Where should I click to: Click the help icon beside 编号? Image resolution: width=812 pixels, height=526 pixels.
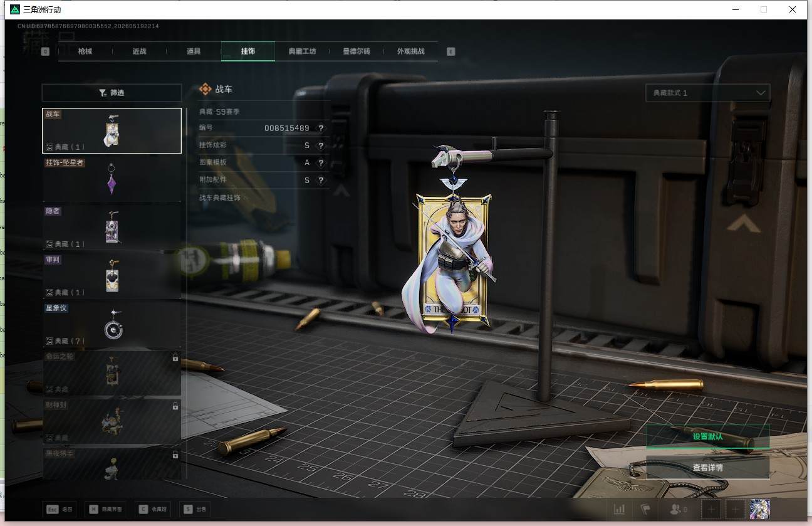coord(321,128)
